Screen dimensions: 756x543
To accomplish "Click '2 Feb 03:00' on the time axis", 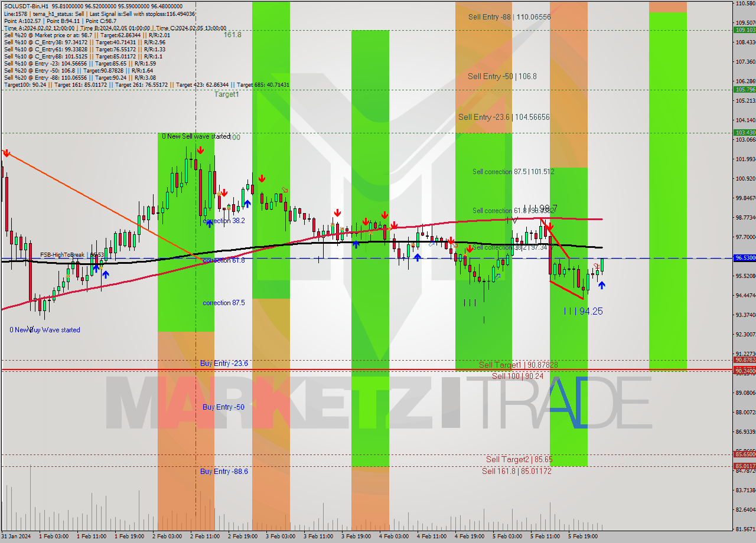I will tap(167, 537).
